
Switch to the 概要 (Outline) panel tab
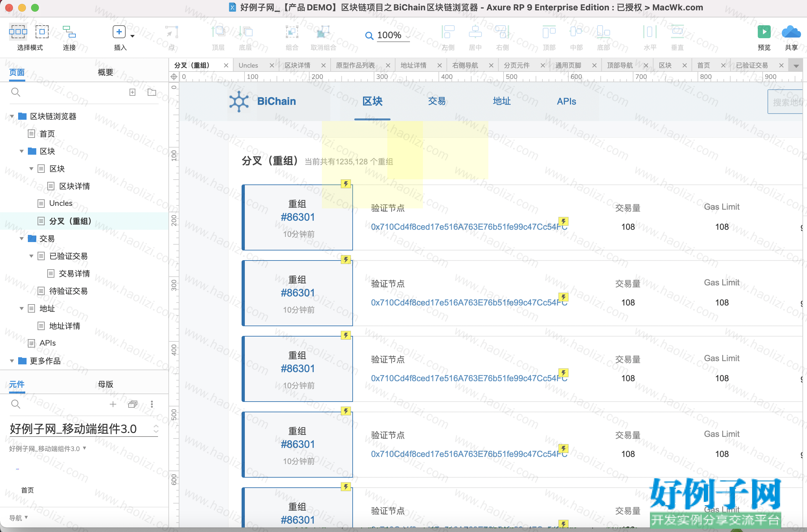[x=105, y=72]
